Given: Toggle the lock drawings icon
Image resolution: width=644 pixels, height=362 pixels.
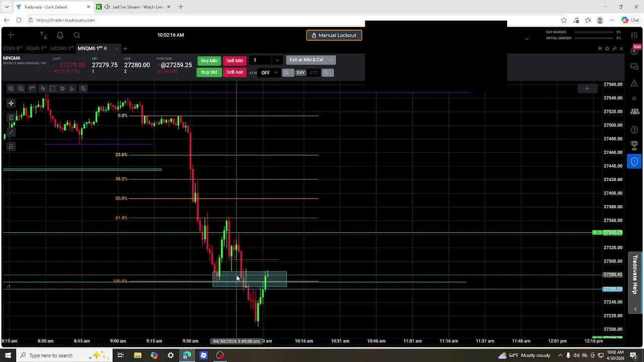Looking at the screenshot, I should click(11, 146).
